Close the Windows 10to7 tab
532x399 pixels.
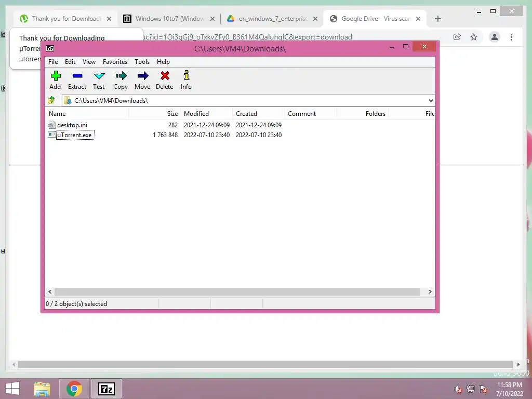click(x=212, y=19)
